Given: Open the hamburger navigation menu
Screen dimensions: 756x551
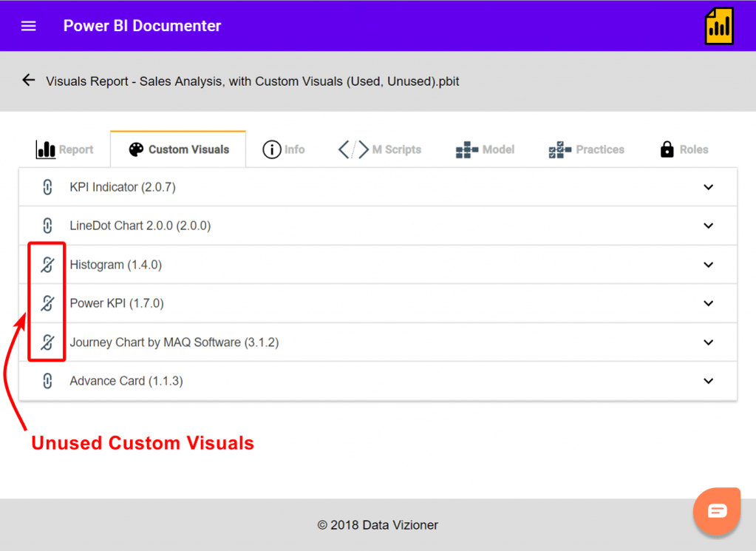Looking at the screenshot, I should tap(28, 26).
